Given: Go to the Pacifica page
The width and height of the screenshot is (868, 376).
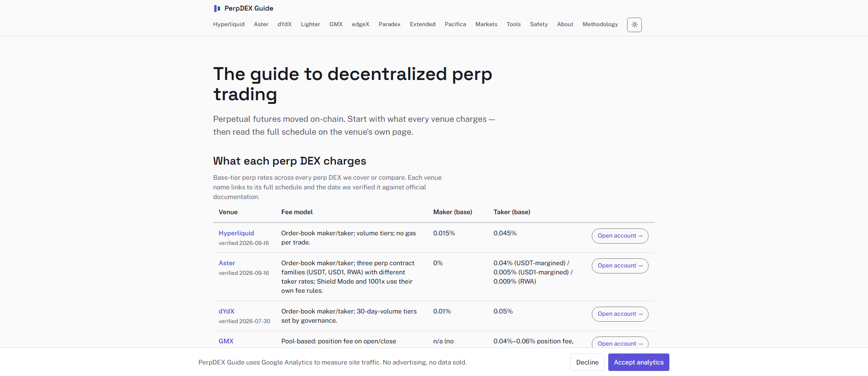Looking at the screenshot, I should click(x=455, y=24).
